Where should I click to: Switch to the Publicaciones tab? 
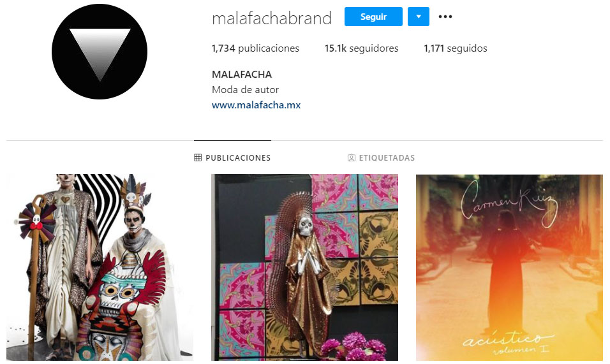click(232, 157)
